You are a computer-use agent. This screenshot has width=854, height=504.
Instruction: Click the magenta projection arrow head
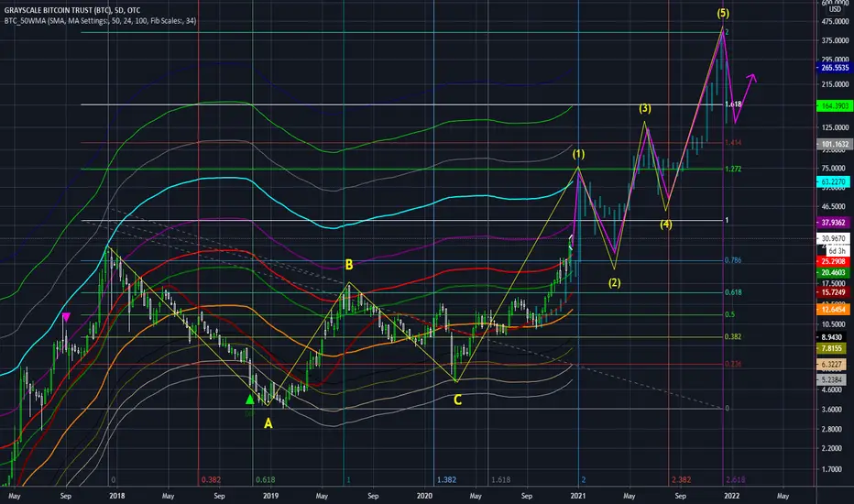pos(752,77)
